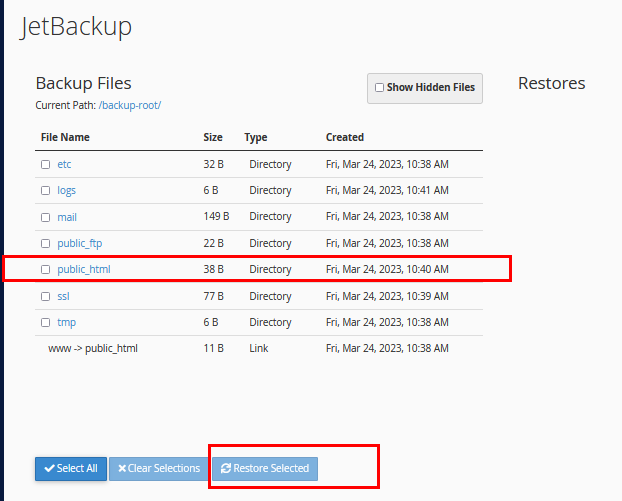Open the ssl directory link

pyautogui.click(x=63, y=296)
